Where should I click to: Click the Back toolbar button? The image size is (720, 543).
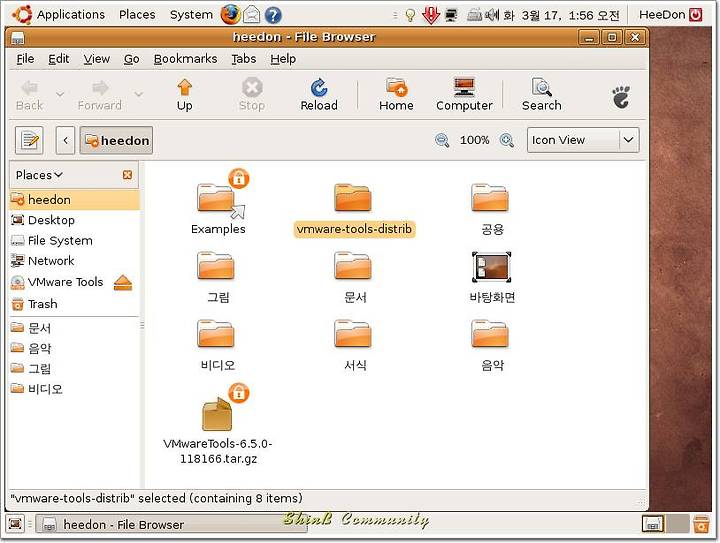pos(29,95)
